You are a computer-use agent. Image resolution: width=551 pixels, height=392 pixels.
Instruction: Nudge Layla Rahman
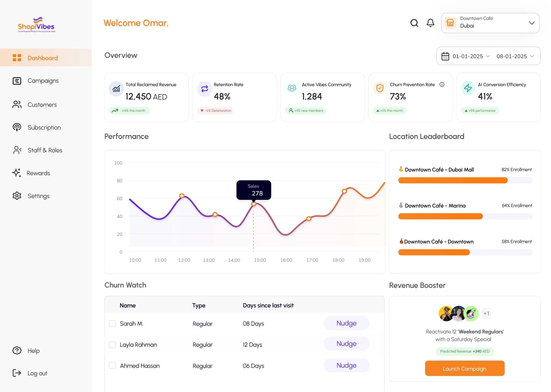coord(346,344)
